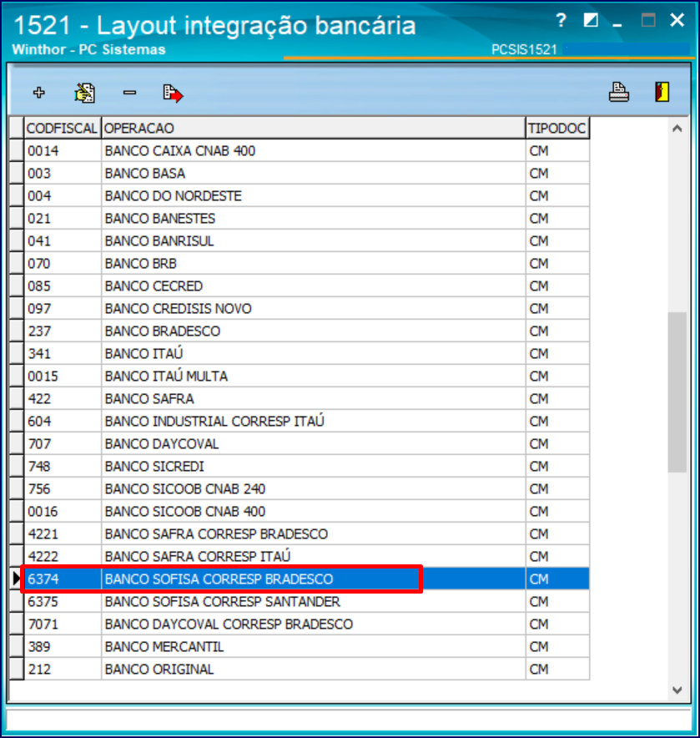This screenshot has height=738, width=700.
Task: Click the grid's top-left corner selector cell
Action: (17, 128)
